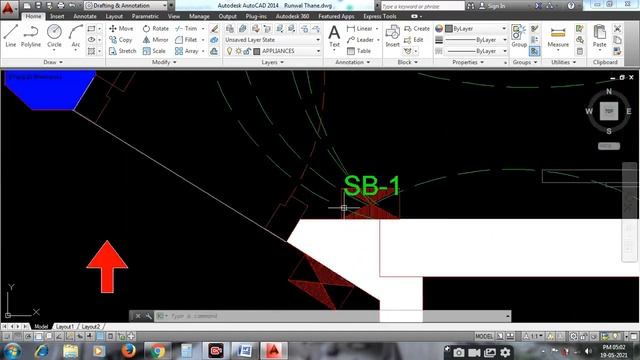The image size is (640, 360).
Task: Toggle the MODEL space status button
Action: (484, 336)
